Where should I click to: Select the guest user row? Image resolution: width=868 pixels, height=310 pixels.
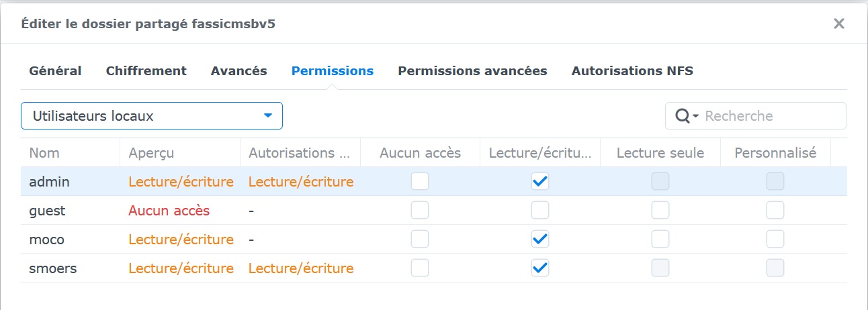pos(434,211)
